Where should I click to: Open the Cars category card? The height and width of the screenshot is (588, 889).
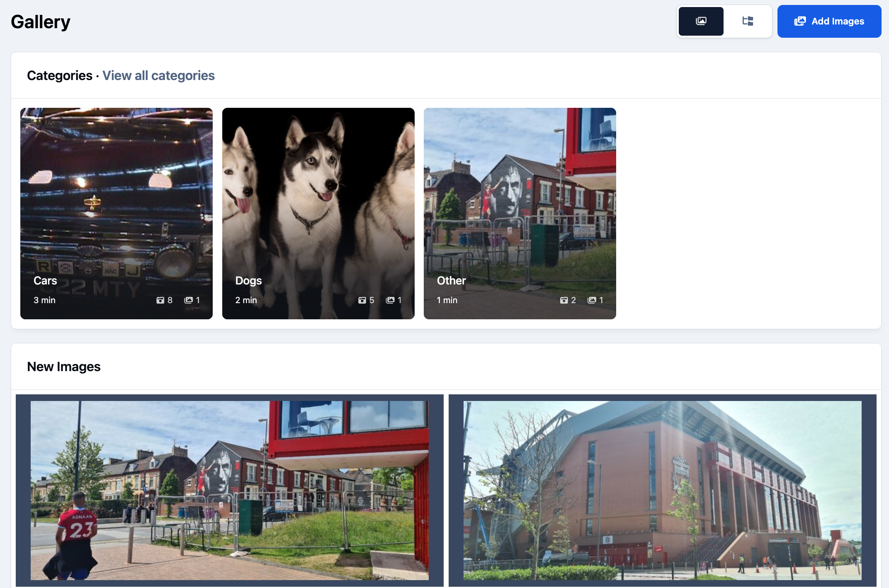pyautogui.click(x=117, y=214)
